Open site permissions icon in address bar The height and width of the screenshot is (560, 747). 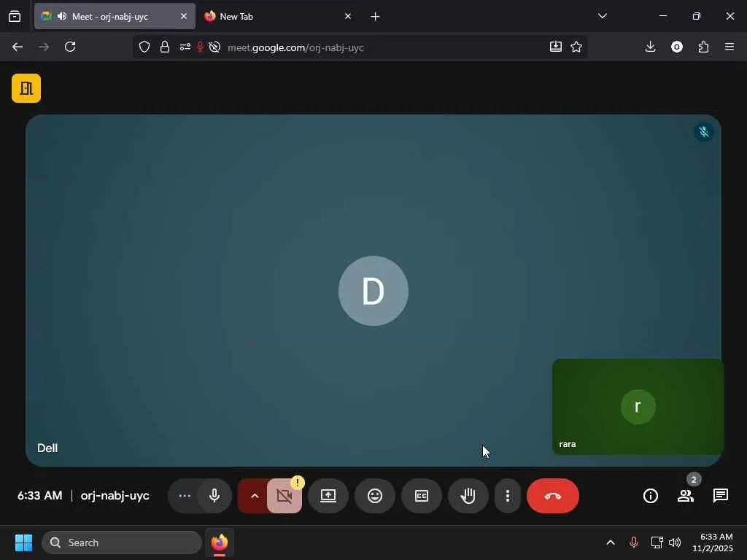(185, 47)
